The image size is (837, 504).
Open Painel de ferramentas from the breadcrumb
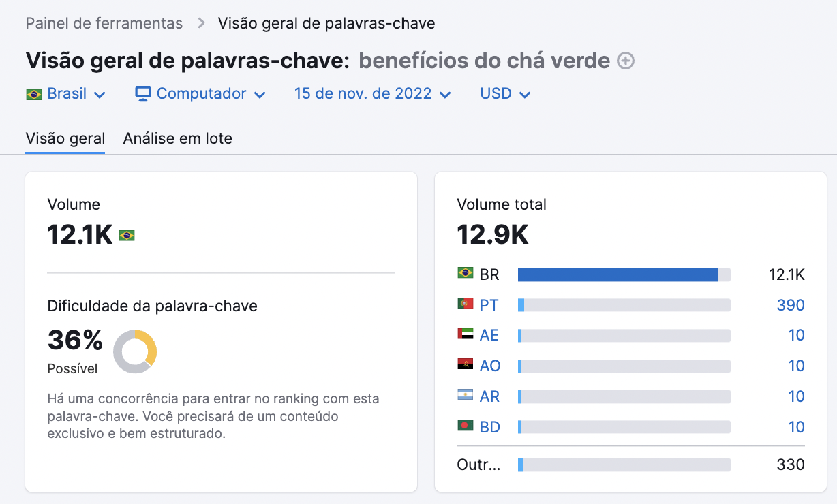coord(104,22)
